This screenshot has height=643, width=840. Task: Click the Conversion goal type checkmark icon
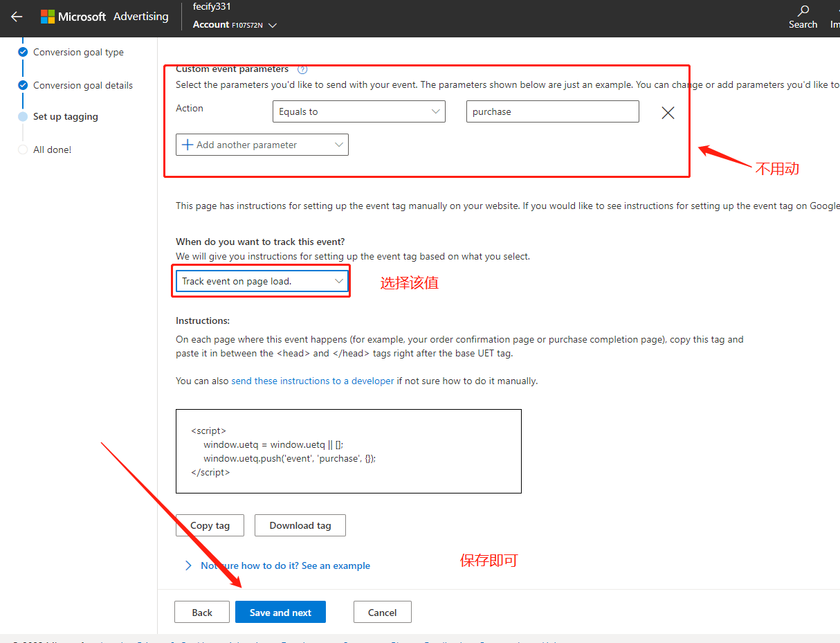23,52
